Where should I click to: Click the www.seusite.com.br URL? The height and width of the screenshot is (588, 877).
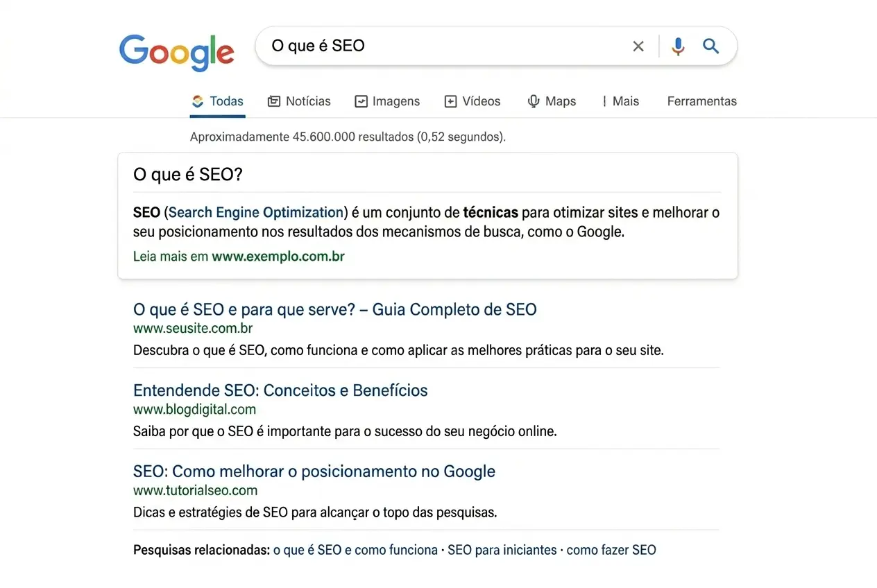tap(193, 329)
